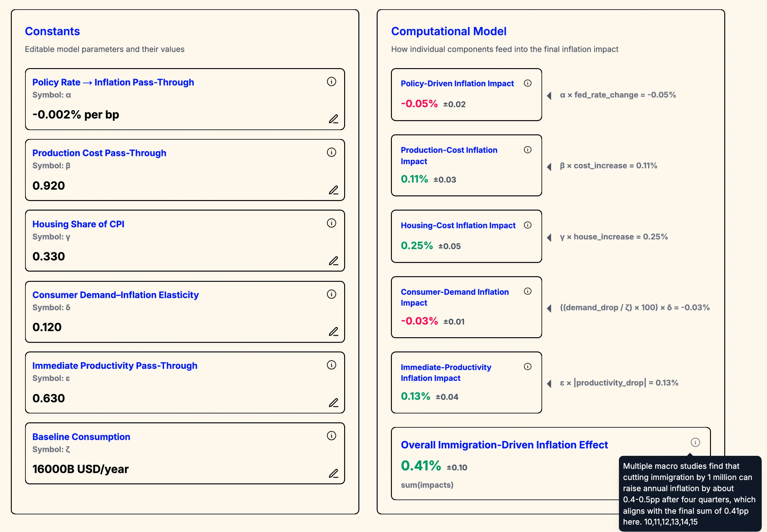Edit Immediate Productivity Pass-Through value
The height and width of the screenshot is (532, 767).
[334, 403]
